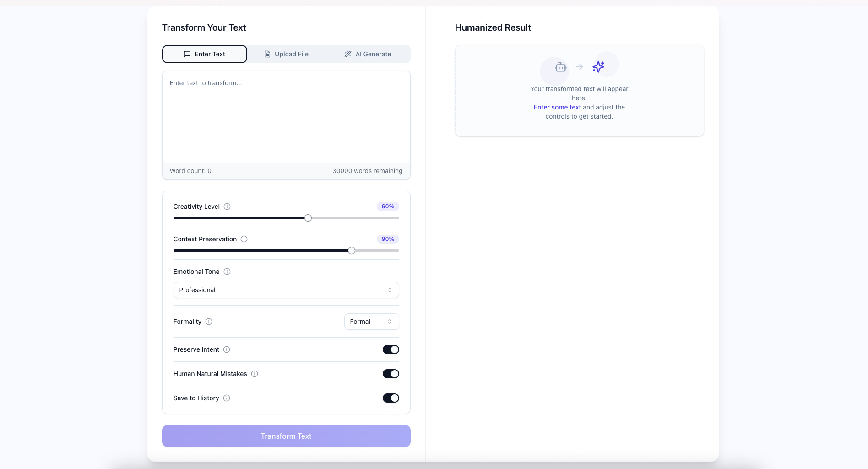Click the Formality info icon
The height and width of the screenshot is (469, 868).
pos(208,322)
